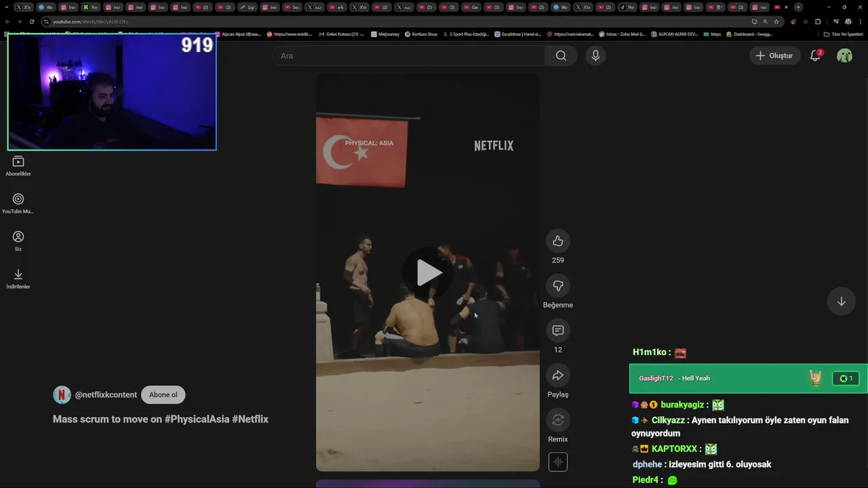Image resolution: width=868 pixels, height=488 pixels.
Task: Dislike the Short via Beğenme thumbs-down
Action: click(557, 285)
